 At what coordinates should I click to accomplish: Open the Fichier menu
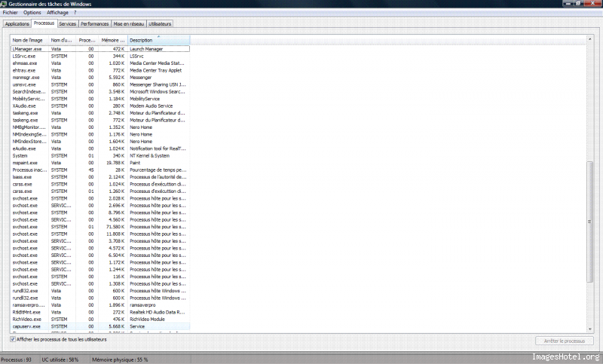coord(10,12)
